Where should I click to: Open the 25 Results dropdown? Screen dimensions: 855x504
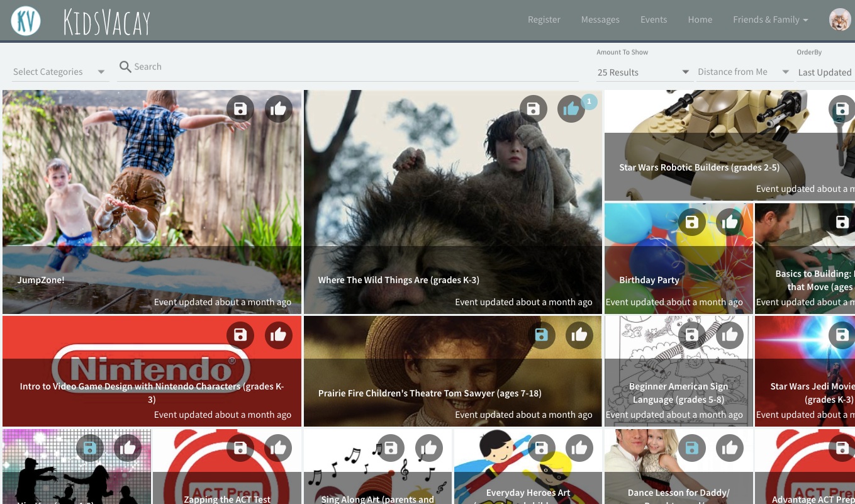[644, 72]
